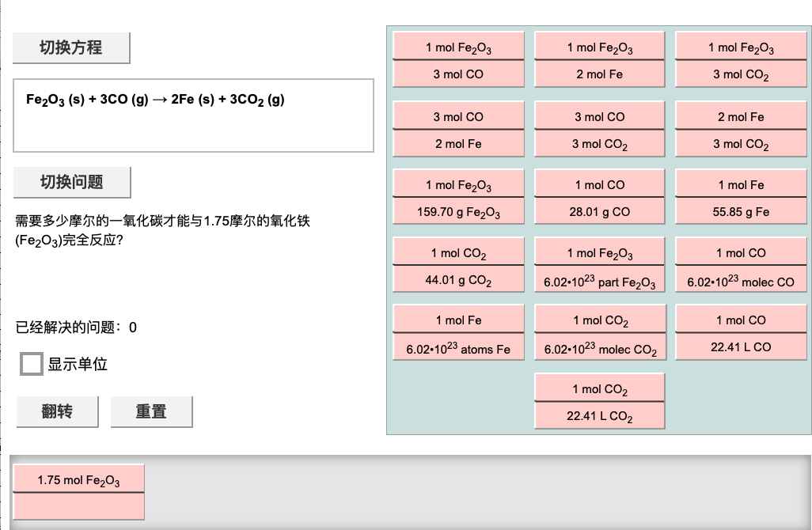Screen dimensions: 812x530
Task: Select the 1 mol Fe2O3 over 3 mol CO tile
Action: pos(458,59)
